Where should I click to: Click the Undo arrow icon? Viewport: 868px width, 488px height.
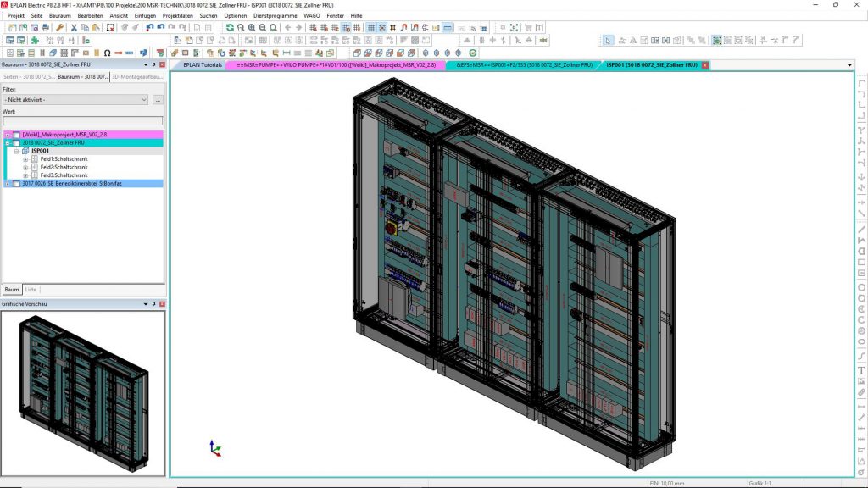point(149,26)
